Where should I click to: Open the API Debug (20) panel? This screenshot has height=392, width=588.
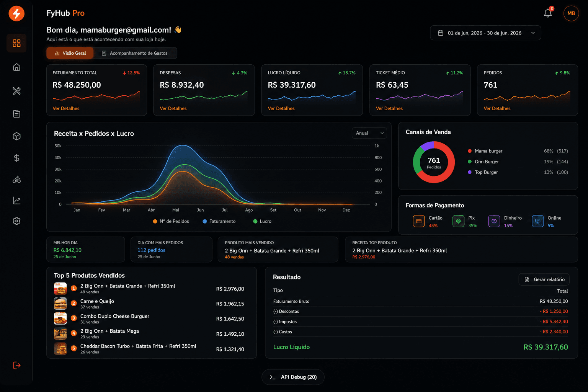[293, 377]
